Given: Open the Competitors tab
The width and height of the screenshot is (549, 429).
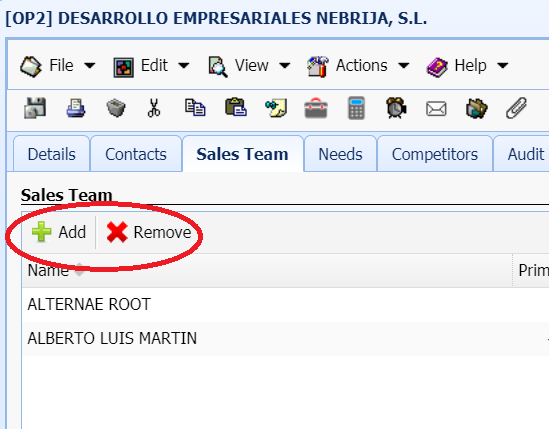Looking at the screenshot, I should (x=435, y=154).
